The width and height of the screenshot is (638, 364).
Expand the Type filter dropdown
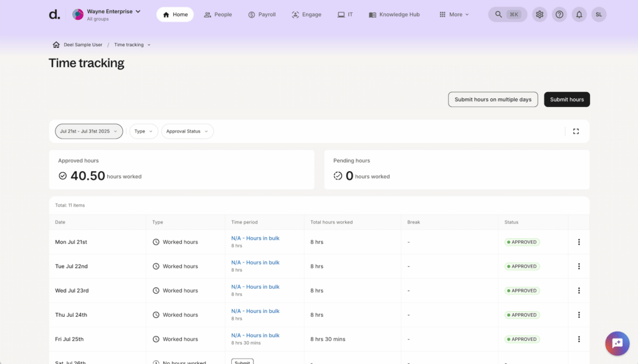pyautogui.click(x=143, y=131)
